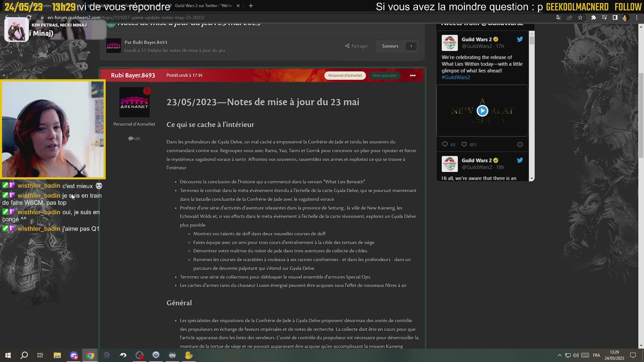Viewport: 644px width, 362px height.
Task: Open the media controls icon in toolbar
Action: point(604,18)
